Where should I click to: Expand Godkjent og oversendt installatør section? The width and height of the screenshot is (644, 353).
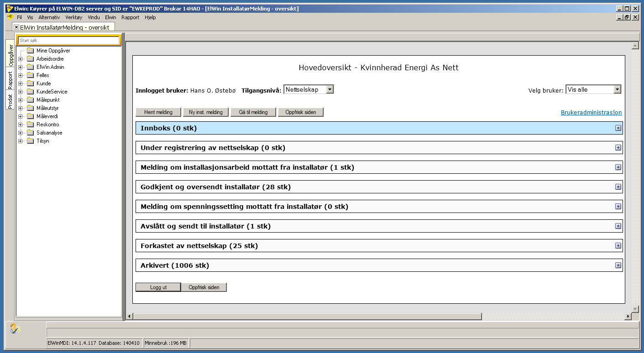pos(618,187)
